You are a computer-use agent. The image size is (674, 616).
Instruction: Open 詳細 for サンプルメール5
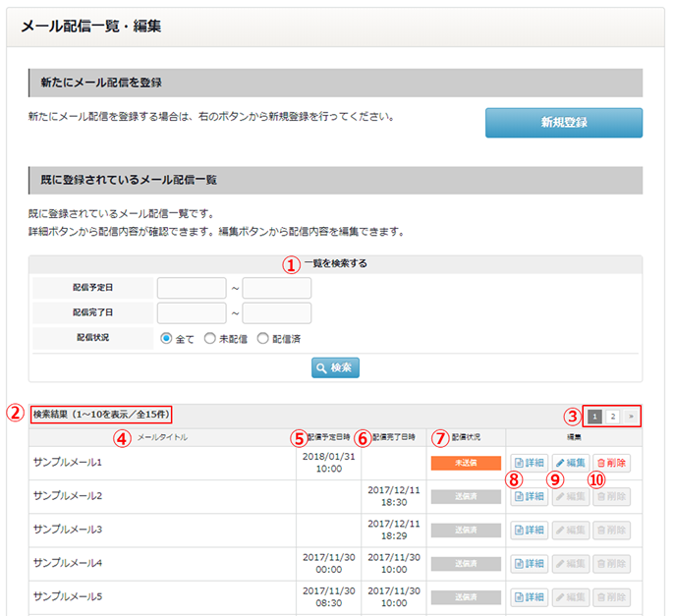coord(530,597)
